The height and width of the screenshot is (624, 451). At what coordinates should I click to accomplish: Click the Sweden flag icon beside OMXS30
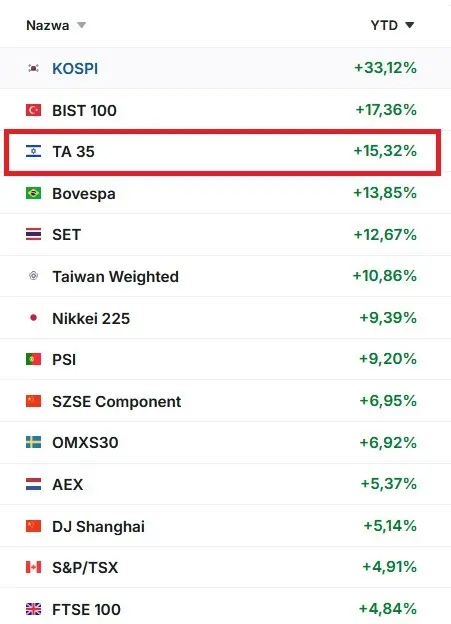[33, 442]
